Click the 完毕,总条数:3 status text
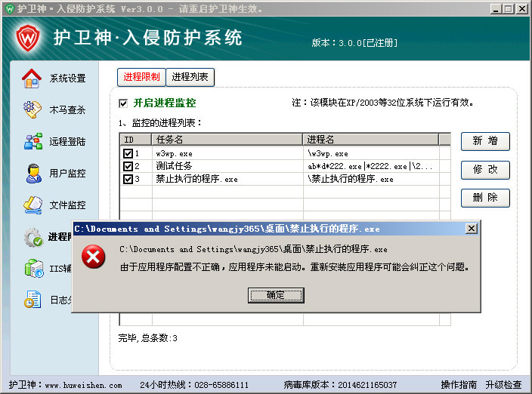This screenshot has width=532, height=394. pyautogui.click(x=147, y=337)
